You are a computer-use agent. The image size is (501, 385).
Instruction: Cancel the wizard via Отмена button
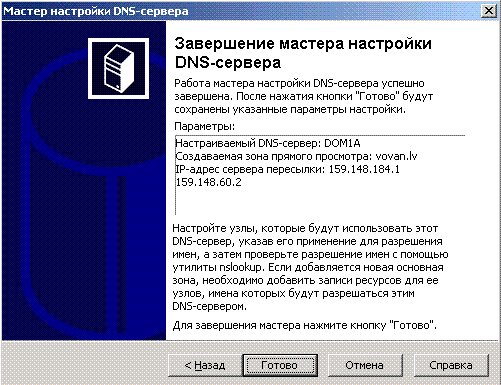point(365,365)
